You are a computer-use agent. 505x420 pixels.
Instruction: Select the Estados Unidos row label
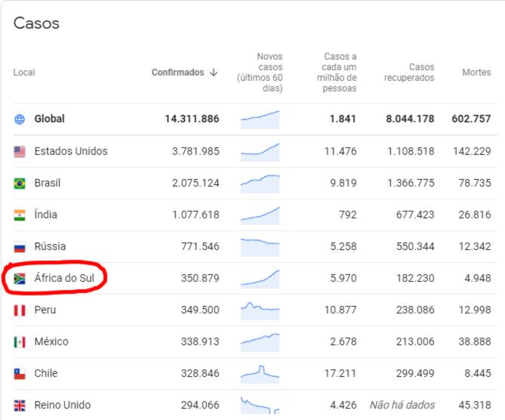coord(71,151)
